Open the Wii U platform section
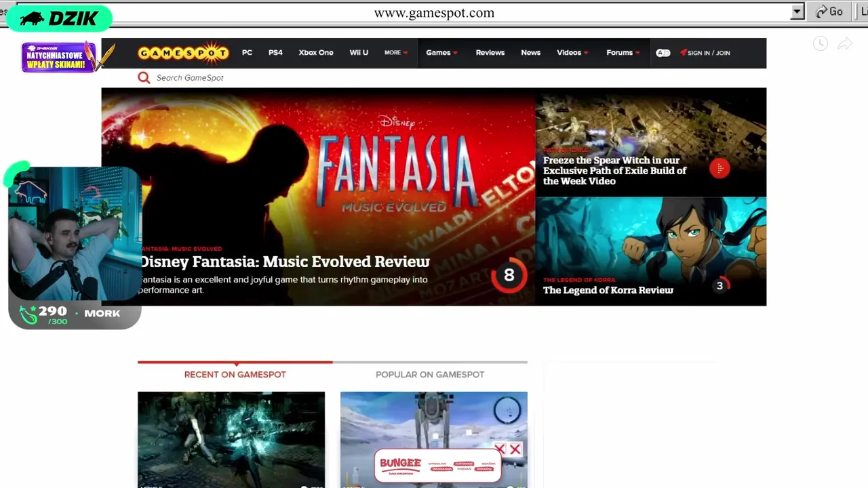This screenshot has height=488, width=868. [359, 53]
